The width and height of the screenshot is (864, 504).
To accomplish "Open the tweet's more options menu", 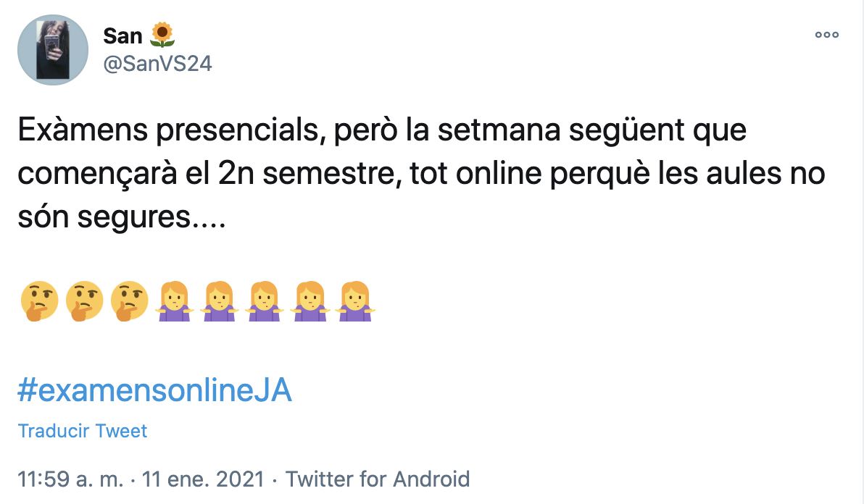I will point(826,34).
